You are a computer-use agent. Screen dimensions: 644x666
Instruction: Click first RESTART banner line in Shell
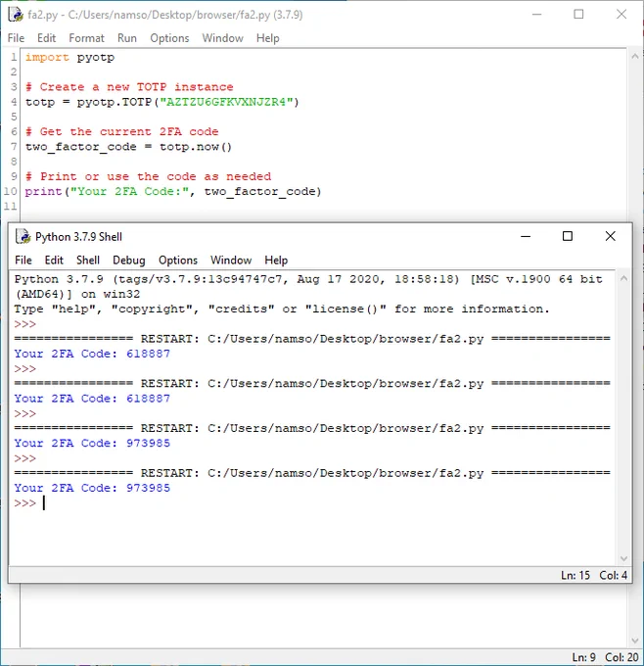click(312, 339)
